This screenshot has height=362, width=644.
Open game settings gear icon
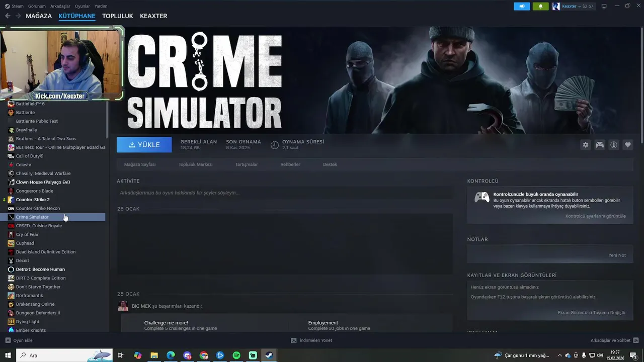[586, 145]
